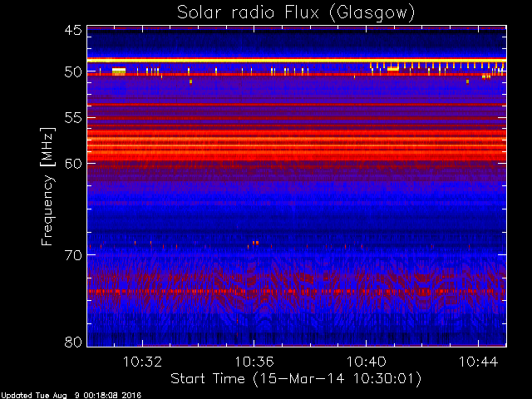Click the bright yellow band near 49 MHz

coord(297,60)
